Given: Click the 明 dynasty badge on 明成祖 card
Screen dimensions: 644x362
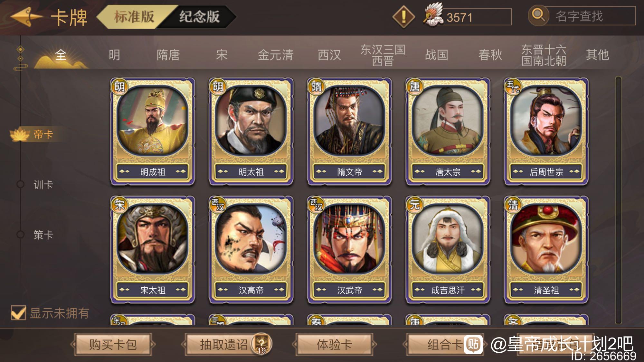Looking at the screenshot, I should pos(119,86).
